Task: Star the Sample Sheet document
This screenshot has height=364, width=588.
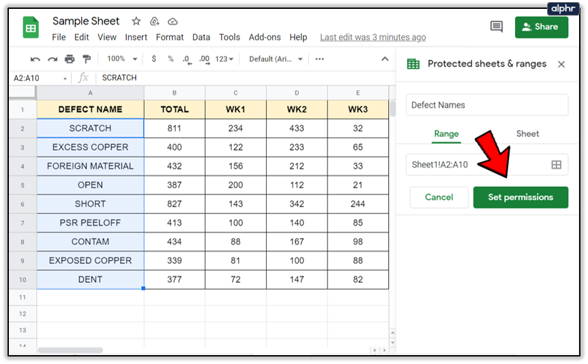Action: [x=136, y=22]
